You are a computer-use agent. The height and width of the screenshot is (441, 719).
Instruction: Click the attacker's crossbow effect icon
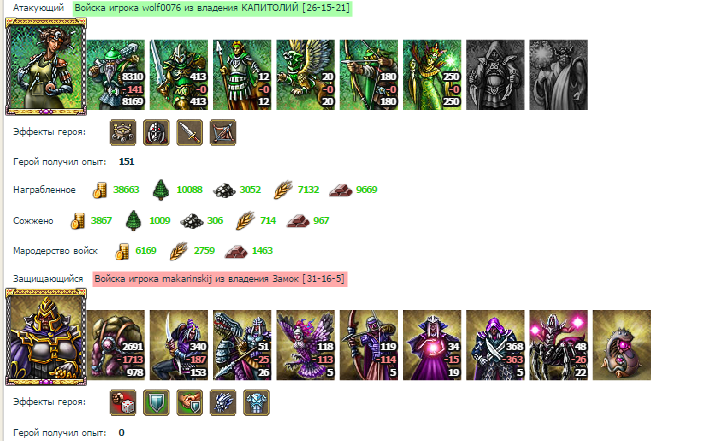coord(223,132)
